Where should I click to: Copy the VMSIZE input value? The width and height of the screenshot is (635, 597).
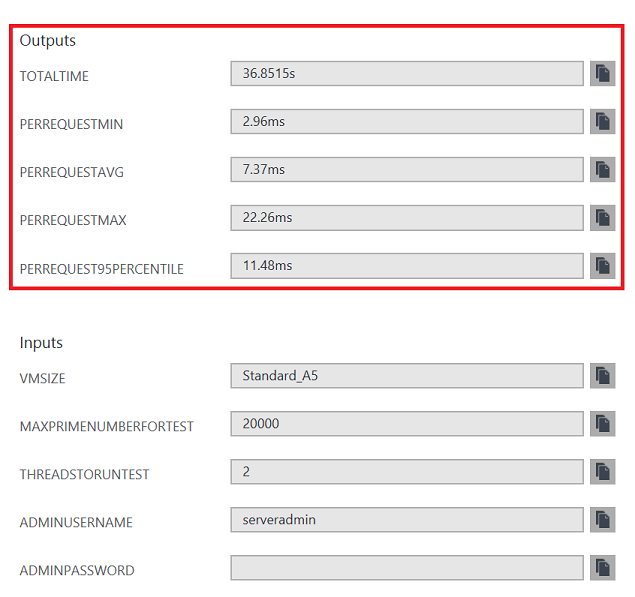(602, 376)
